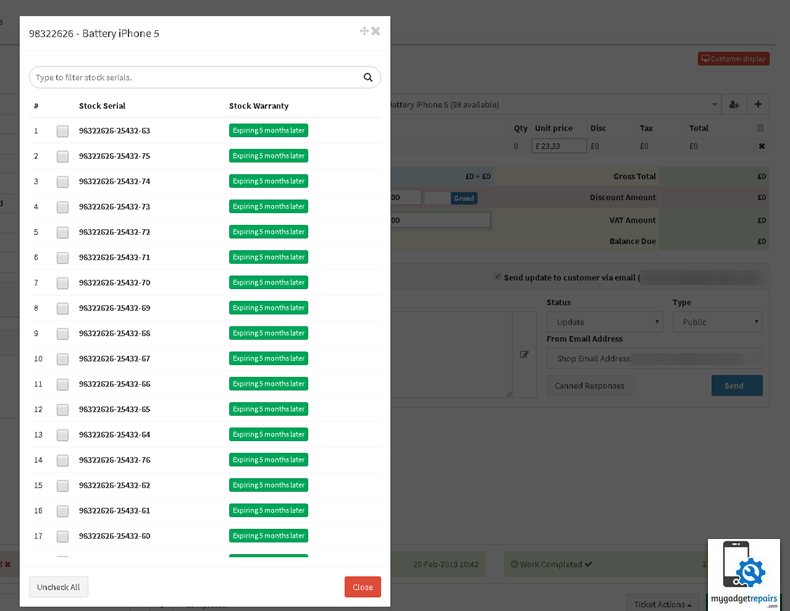Focus the stock serials filter field
The image size is (790, 611).
tap(205, 77)
